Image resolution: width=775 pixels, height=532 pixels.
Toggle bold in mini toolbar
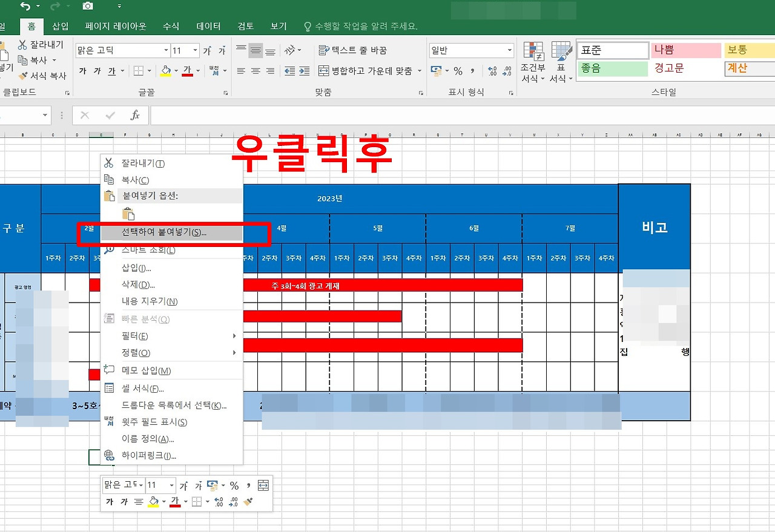[110, 502]
